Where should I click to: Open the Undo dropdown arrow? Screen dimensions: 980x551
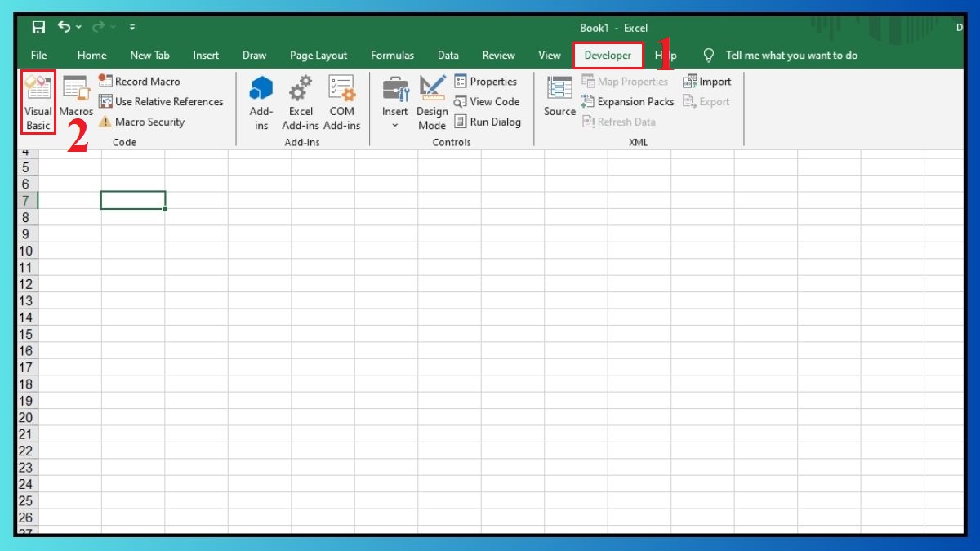point(79,26)
